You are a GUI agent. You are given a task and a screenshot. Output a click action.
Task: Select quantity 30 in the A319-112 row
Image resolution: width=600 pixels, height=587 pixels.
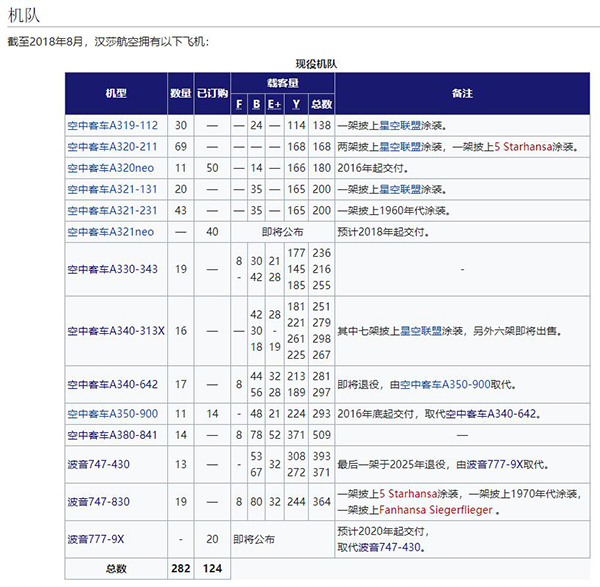(x=181, y=126)
